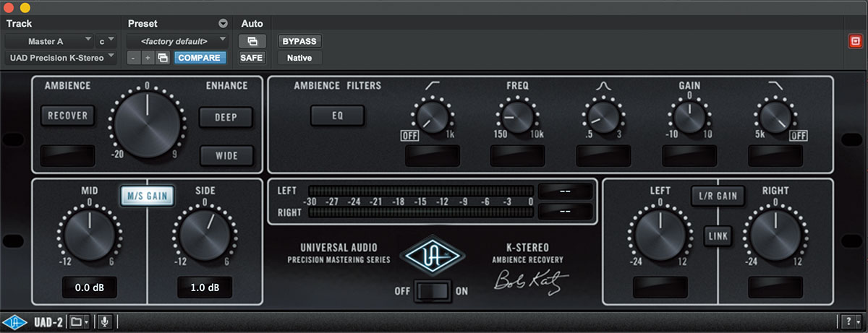The width and height of the screenshot is (868, 333).
Task: Flip the OFF/ON power switch
Action: pos(434,293)
